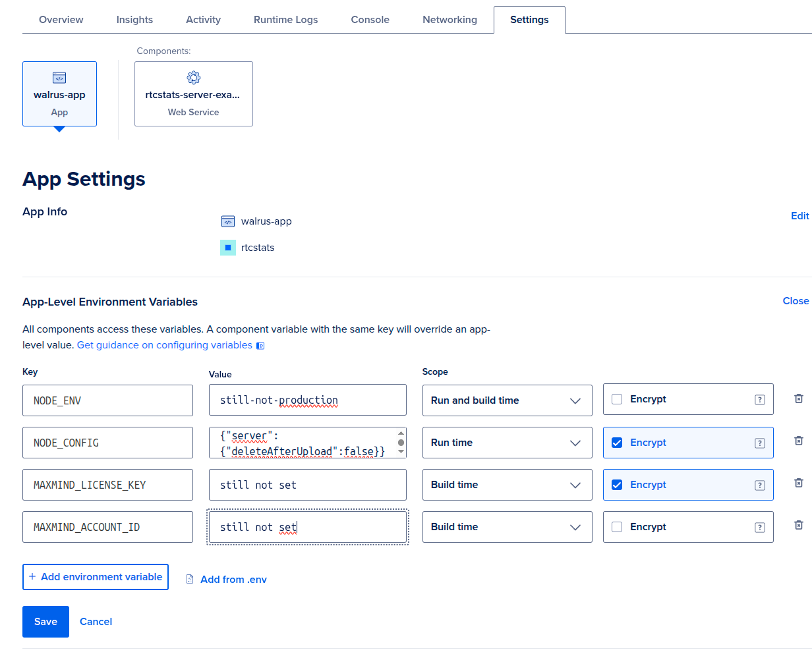The width and height of the screenshot is (812, 656).
Task: Open Encrypt help icon for MAXMIND_LICENSE_KEY
Action: pos(760,485)
